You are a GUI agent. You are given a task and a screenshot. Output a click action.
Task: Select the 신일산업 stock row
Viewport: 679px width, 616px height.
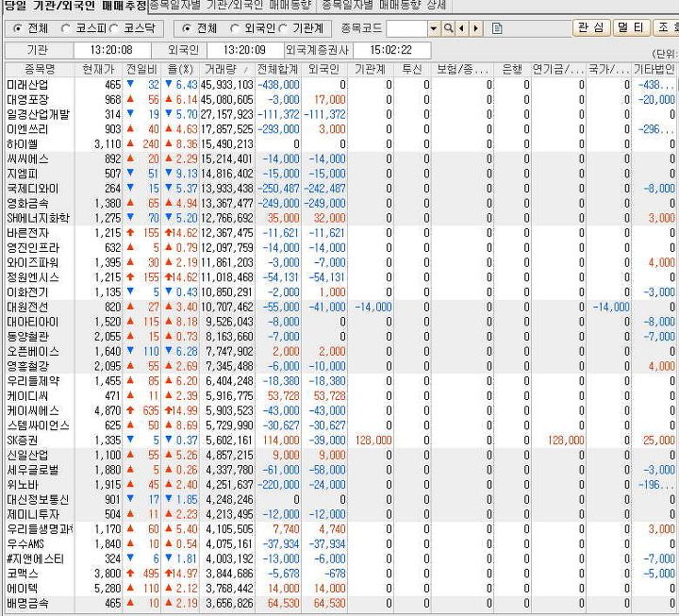point(340,456)
